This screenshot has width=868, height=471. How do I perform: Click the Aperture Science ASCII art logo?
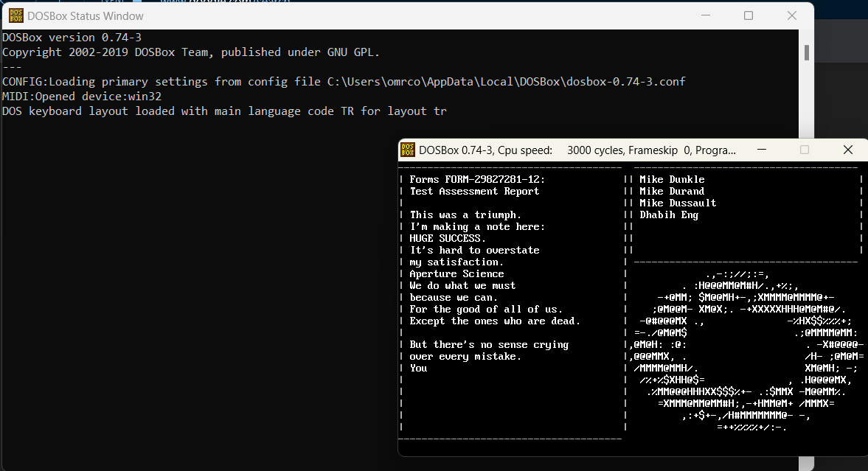[x=747, y=350]
